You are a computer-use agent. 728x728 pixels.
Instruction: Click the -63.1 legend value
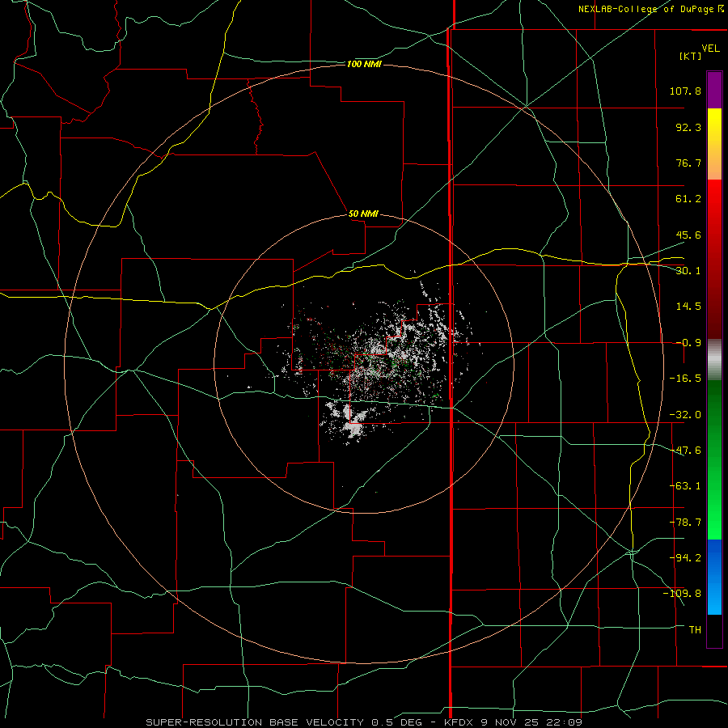point(685,486)
